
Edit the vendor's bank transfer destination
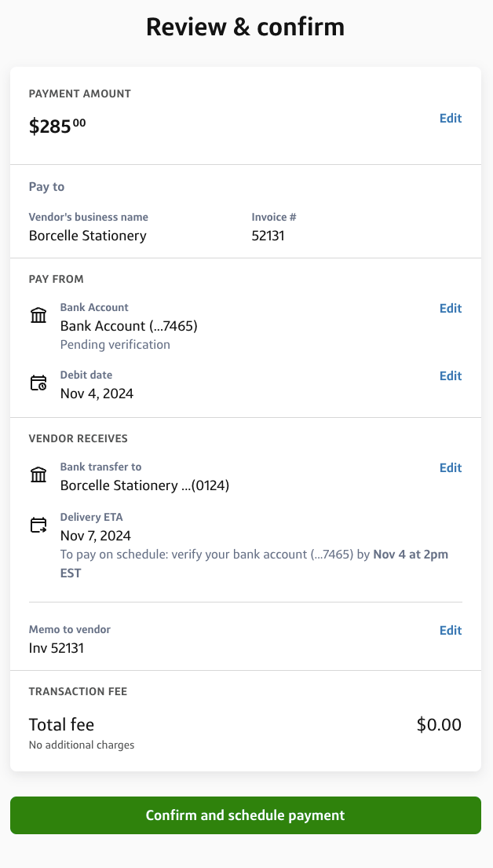[451, 467]
